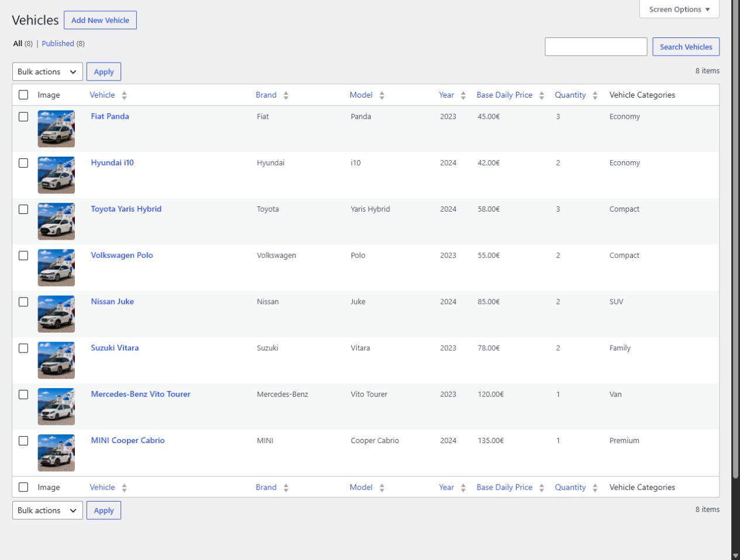This screenshot has width=740, height=560.
Task: Open the top Bulk actions dropdown
Action: 47,72
